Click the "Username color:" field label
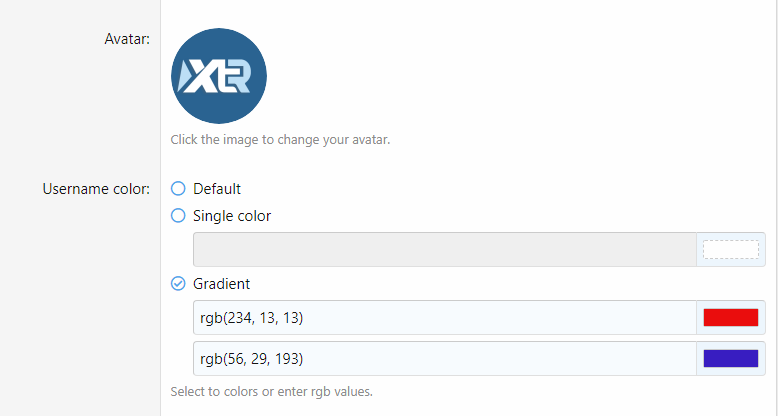 96,188
